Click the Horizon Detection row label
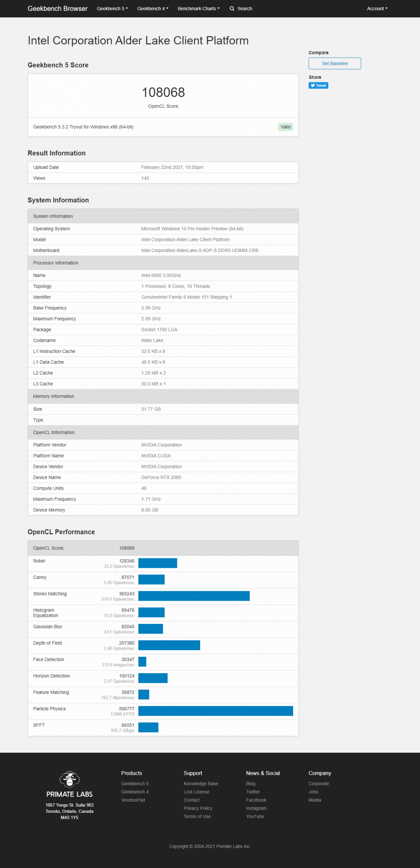420x868 pixels. coord(51,676)
